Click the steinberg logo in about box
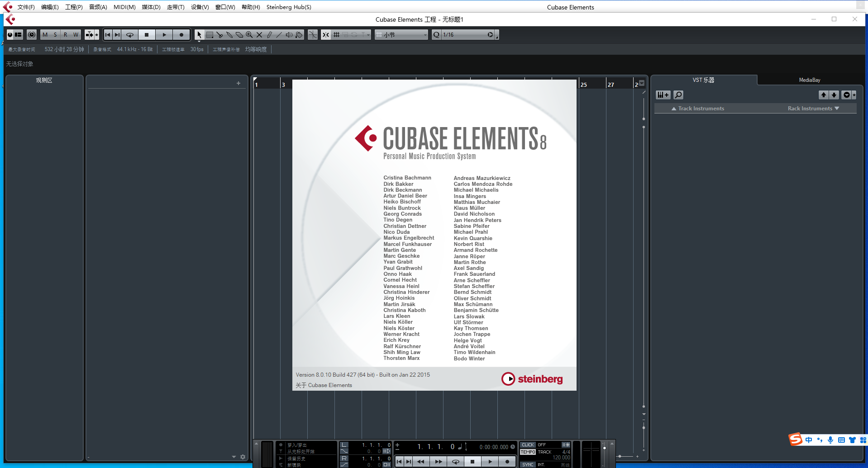868x468 pixels. point(532,379)
